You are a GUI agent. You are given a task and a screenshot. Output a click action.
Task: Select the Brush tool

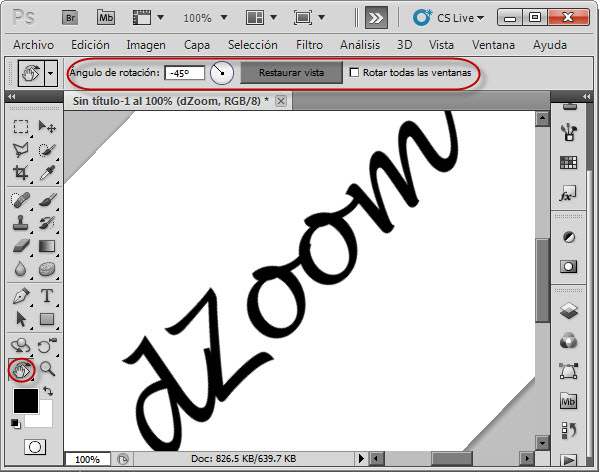tap(47, 199)
